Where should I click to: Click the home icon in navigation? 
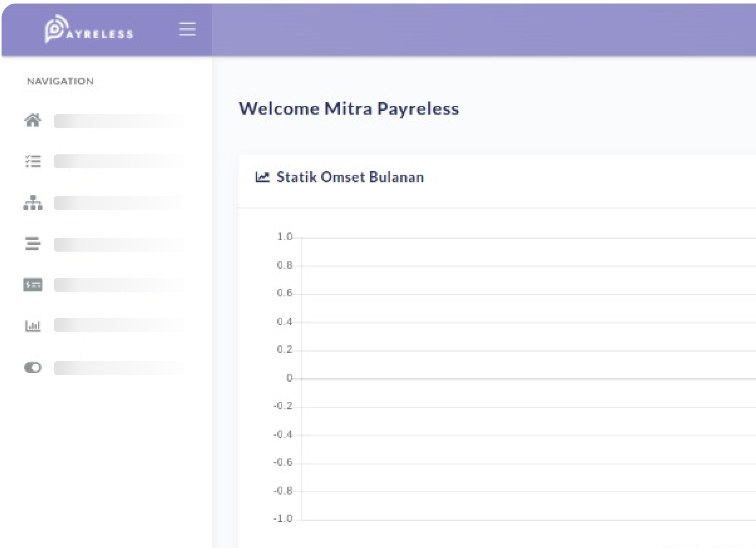pyautogui.click(x=33, y=121)
